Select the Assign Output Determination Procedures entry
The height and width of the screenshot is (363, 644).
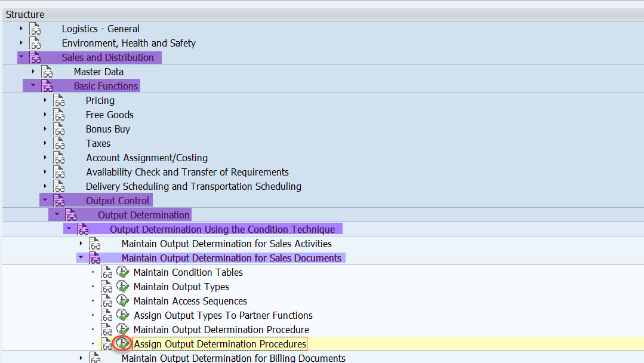220,344
